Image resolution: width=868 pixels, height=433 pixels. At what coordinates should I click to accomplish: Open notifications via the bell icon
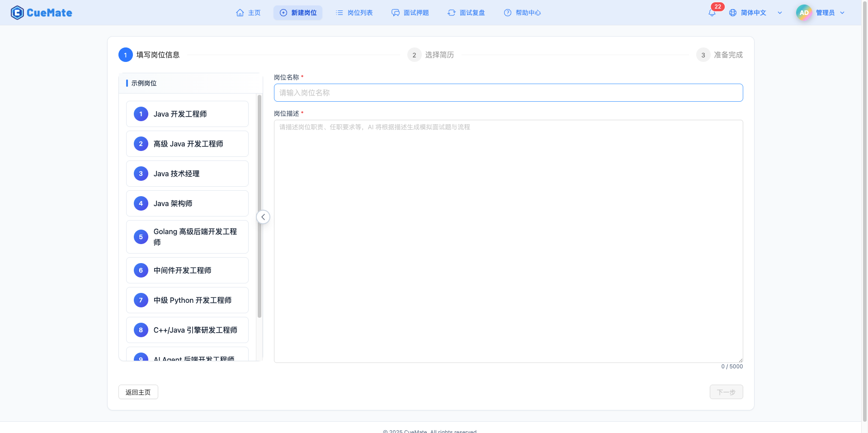[x=711, y=13]
